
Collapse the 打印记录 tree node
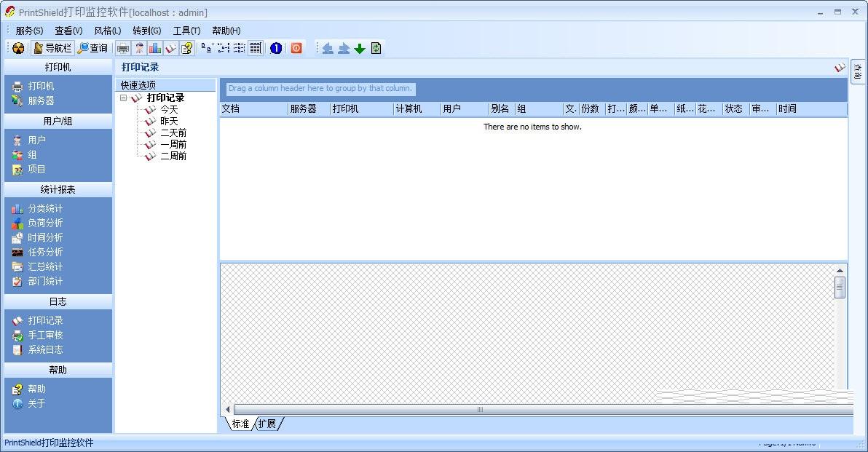click(x=124, y=98)
